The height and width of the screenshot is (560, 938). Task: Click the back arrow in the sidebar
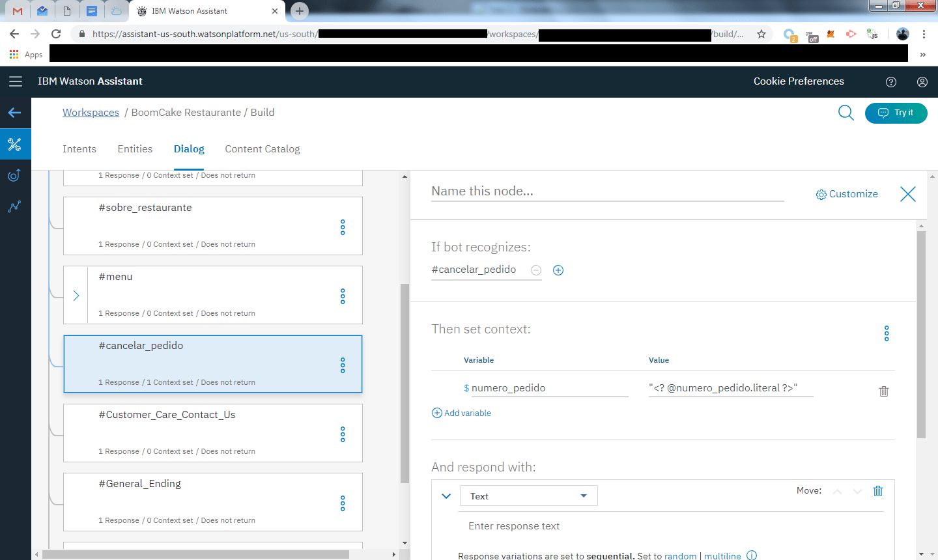pos(15,113)
